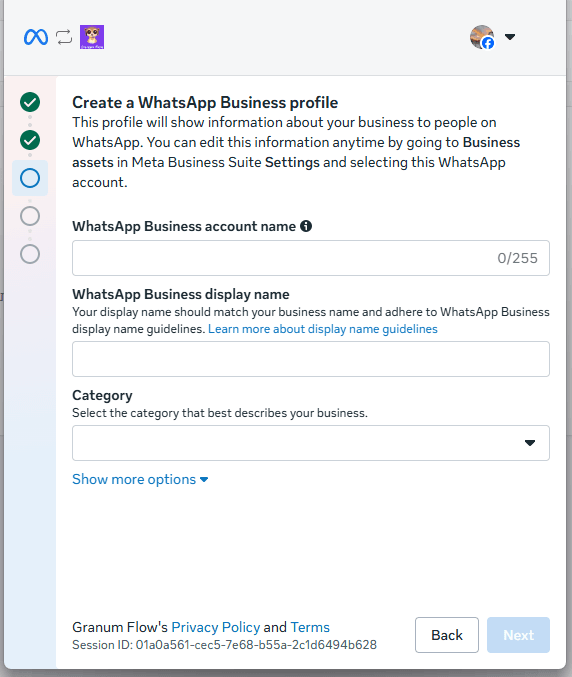Select the current third step circle
Viewport: 572px width, 677px height.
point(30,178)
